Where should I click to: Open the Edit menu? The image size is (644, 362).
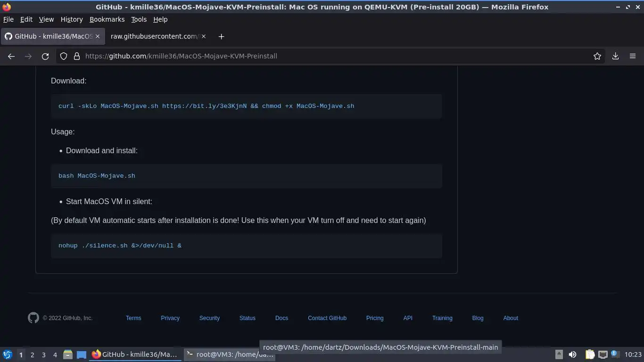(26, 19)
